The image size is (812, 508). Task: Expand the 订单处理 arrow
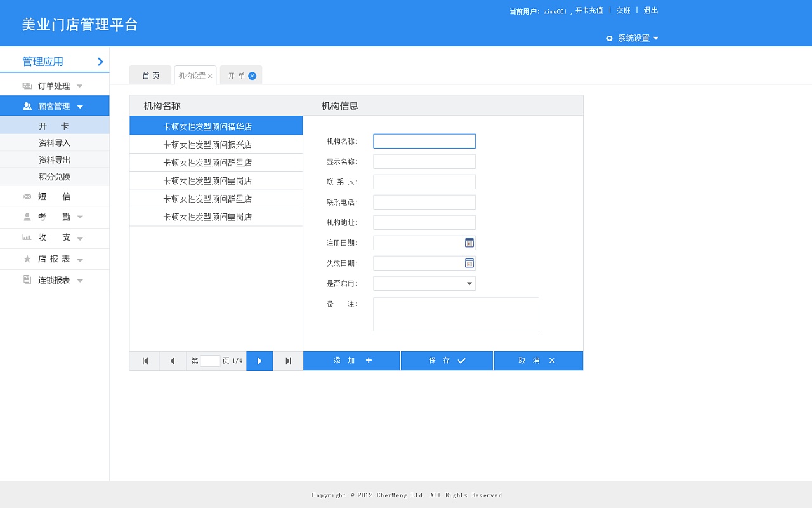point(79,86)
